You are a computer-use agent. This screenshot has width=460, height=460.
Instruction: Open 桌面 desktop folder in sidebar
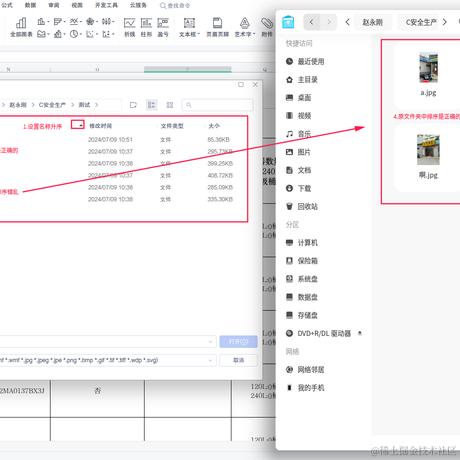(299, 98)
